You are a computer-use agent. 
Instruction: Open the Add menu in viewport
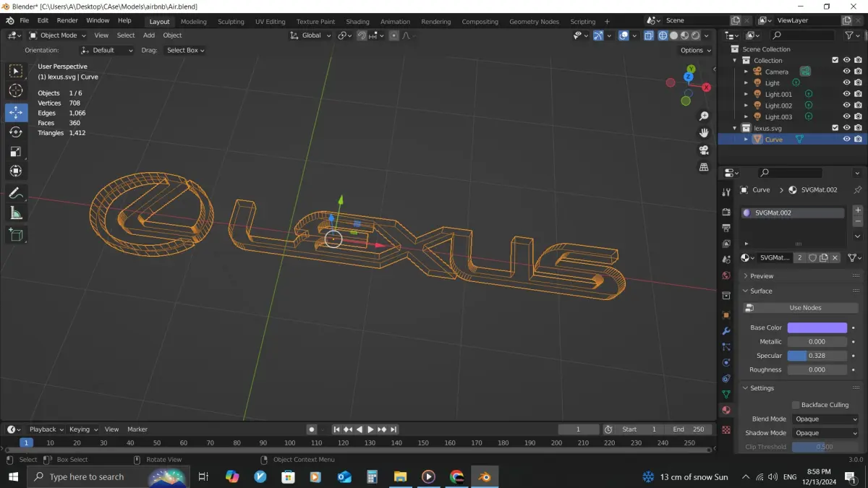149,35
